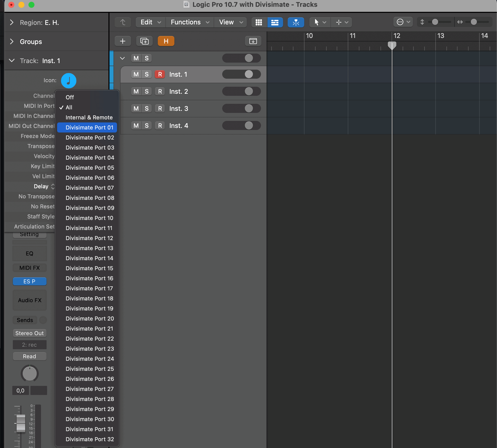The height and width of the screenshot is (448, 497).
Task: Click the vertical zoom arrows icon
Action: coord(422,22)
